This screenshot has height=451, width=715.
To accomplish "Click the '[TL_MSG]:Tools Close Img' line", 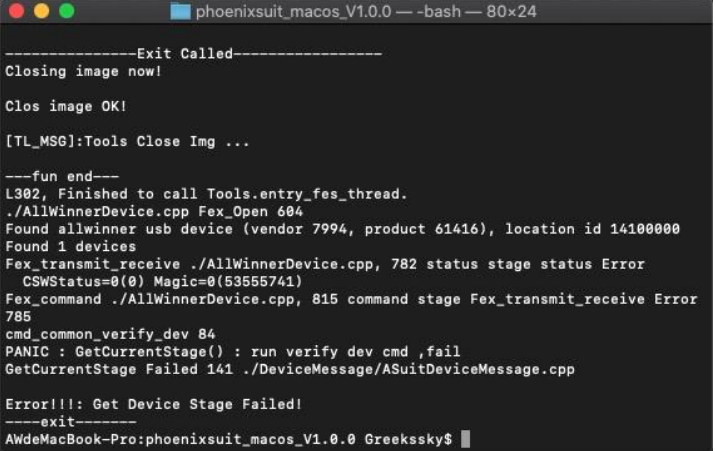I will point(127,141).
